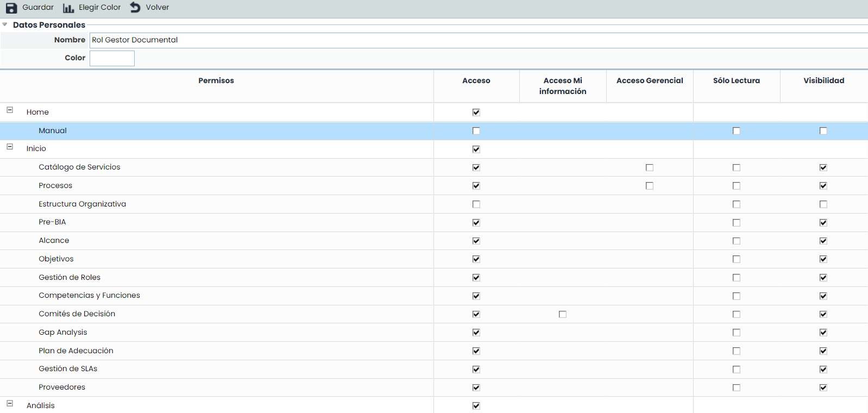This screenshot has width=868, height=413.
Task: Uncheck Visibilidad for Proveedores
Action: pyautogui.click(x=823, y=387)
